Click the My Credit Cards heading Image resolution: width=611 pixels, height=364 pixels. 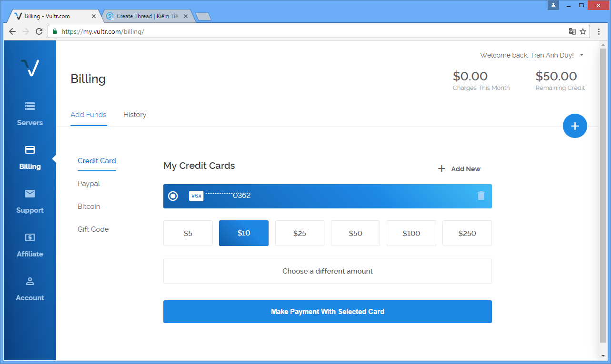(x=199, y=166)
